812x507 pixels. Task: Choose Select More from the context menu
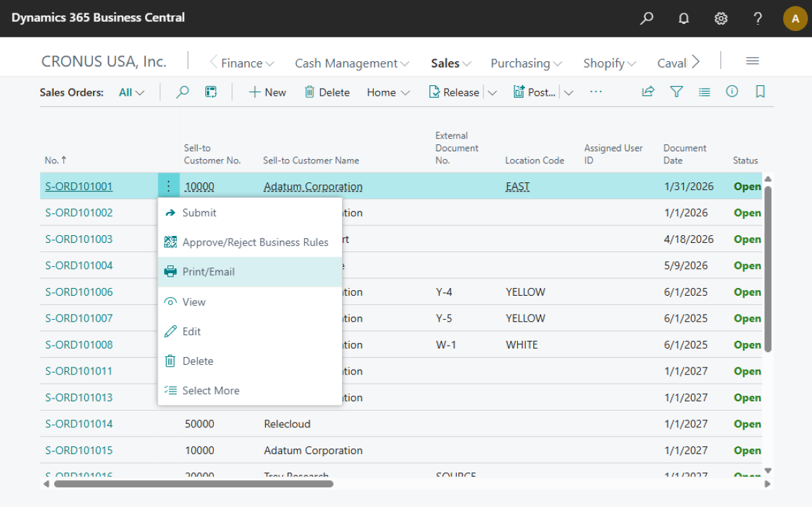click(x=250, y=390)
